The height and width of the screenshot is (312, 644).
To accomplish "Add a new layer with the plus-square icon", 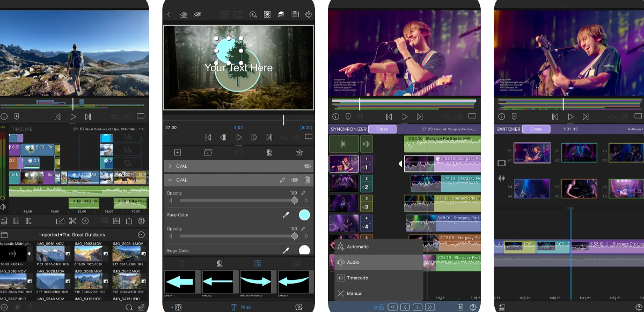I will pos(178,153).
